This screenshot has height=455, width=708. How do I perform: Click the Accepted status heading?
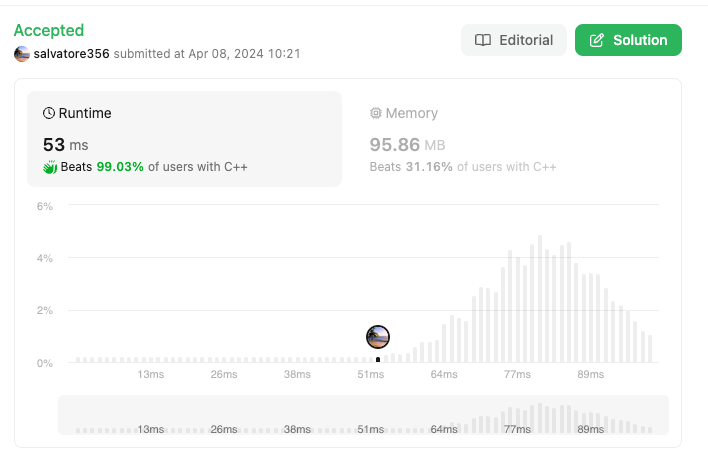49,30
